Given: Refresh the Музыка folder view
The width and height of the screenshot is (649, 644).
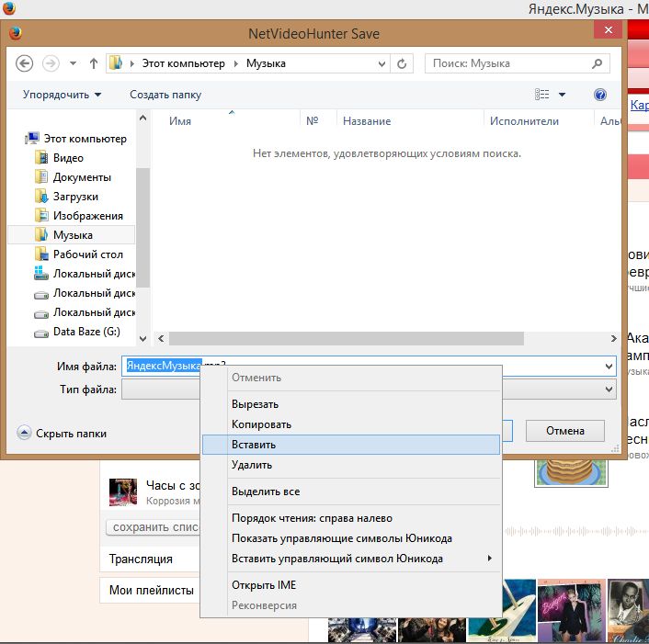Looking at the screenshot, I should (x=402, y=63).
